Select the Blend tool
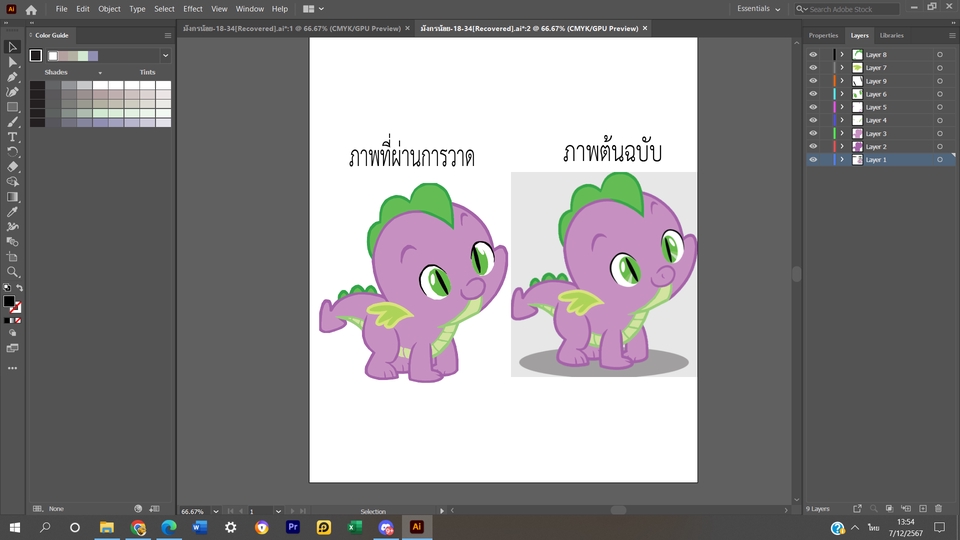 point(12,242)
